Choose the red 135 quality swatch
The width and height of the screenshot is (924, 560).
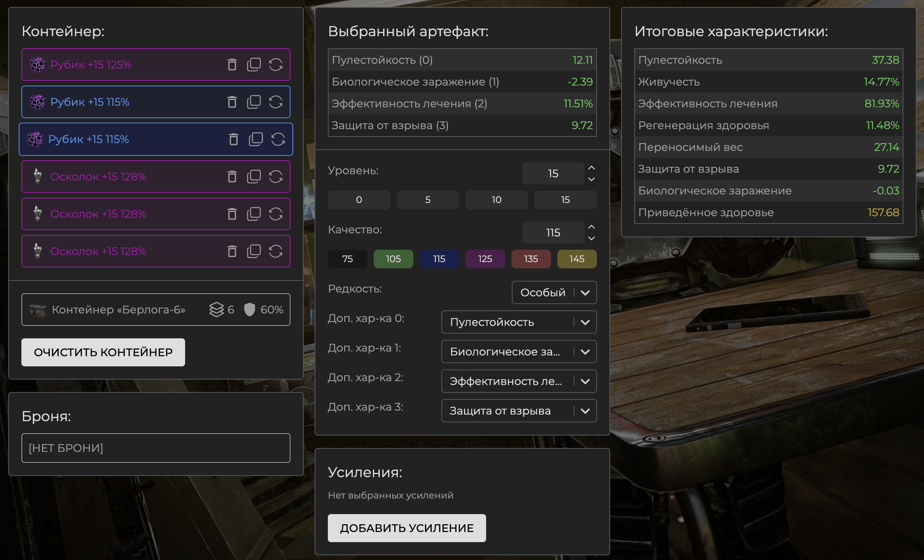tap(531, 259)
